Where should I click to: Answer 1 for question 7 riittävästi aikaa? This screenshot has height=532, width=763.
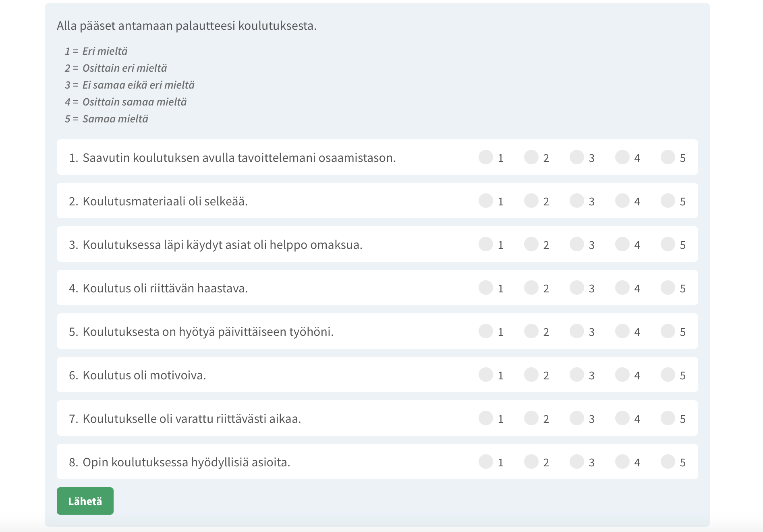point(486,418)
